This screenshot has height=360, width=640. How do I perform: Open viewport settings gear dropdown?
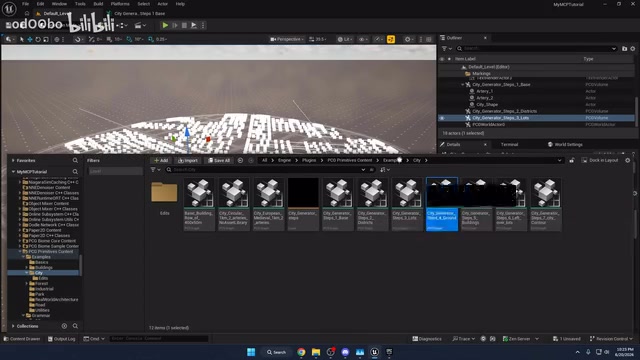point(409,39)
